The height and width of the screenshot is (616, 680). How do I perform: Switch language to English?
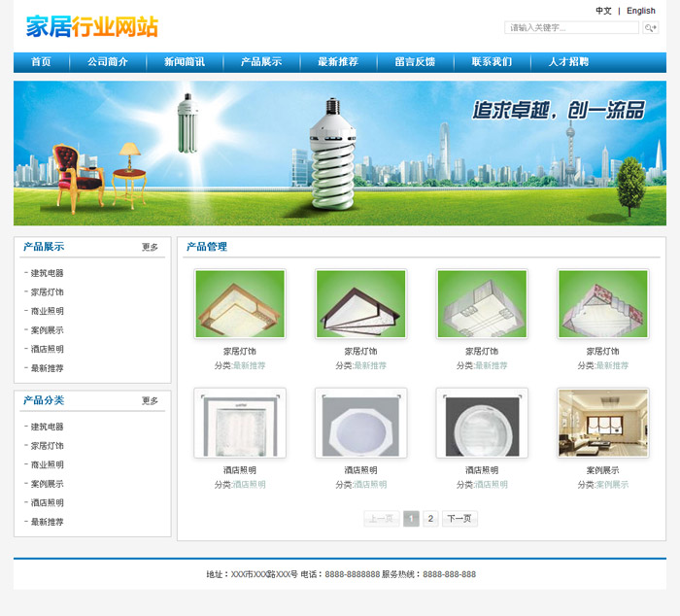click(640, 11)
